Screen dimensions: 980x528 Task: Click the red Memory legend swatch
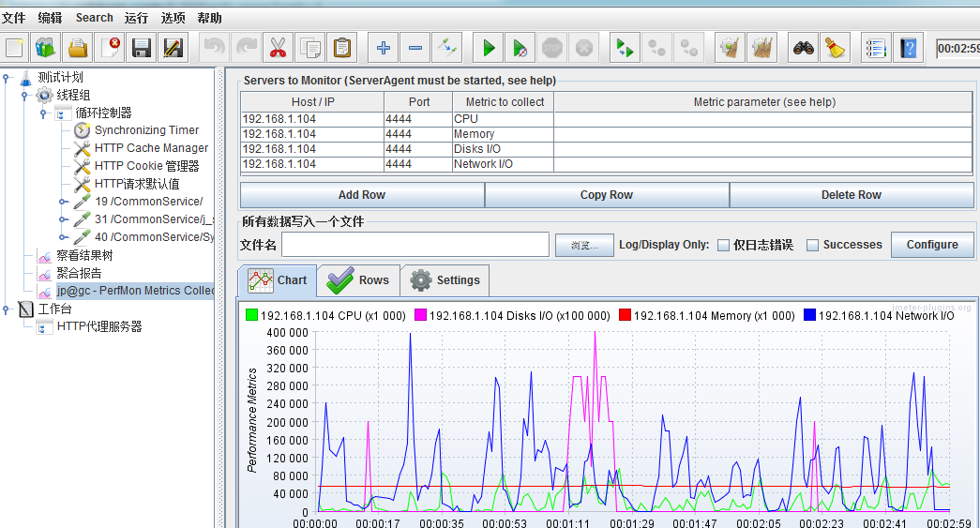[625, 315]
